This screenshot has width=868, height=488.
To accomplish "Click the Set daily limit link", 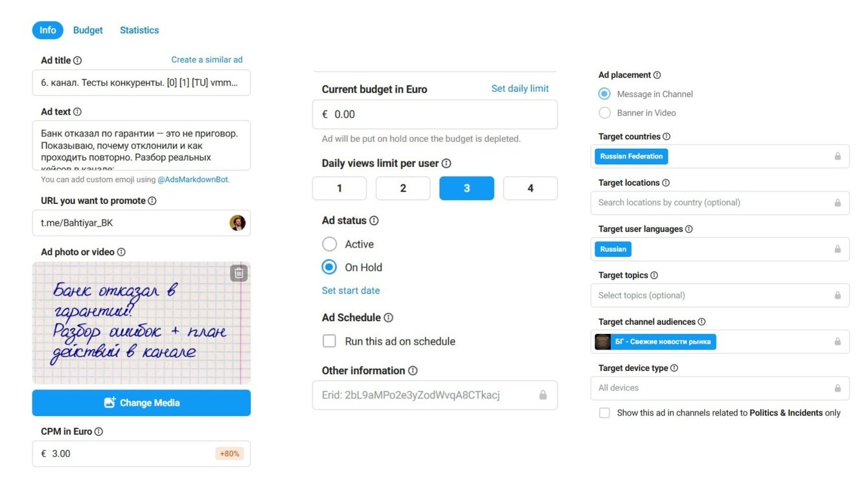I will pos(520,89).
